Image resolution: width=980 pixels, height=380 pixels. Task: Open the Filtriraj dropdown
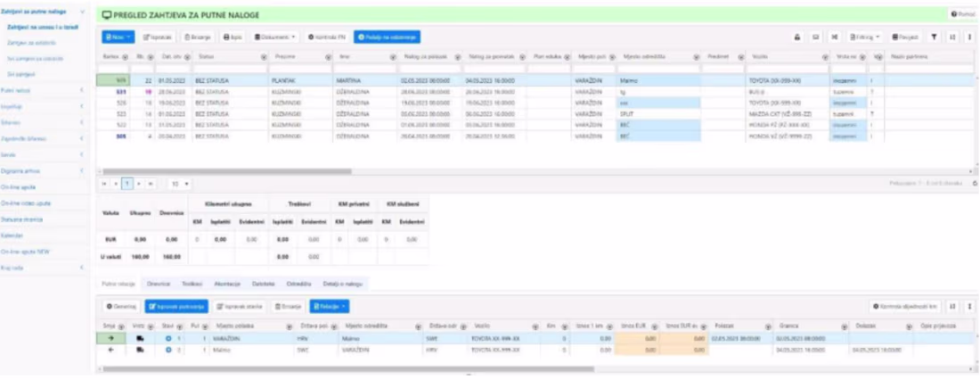865,37
